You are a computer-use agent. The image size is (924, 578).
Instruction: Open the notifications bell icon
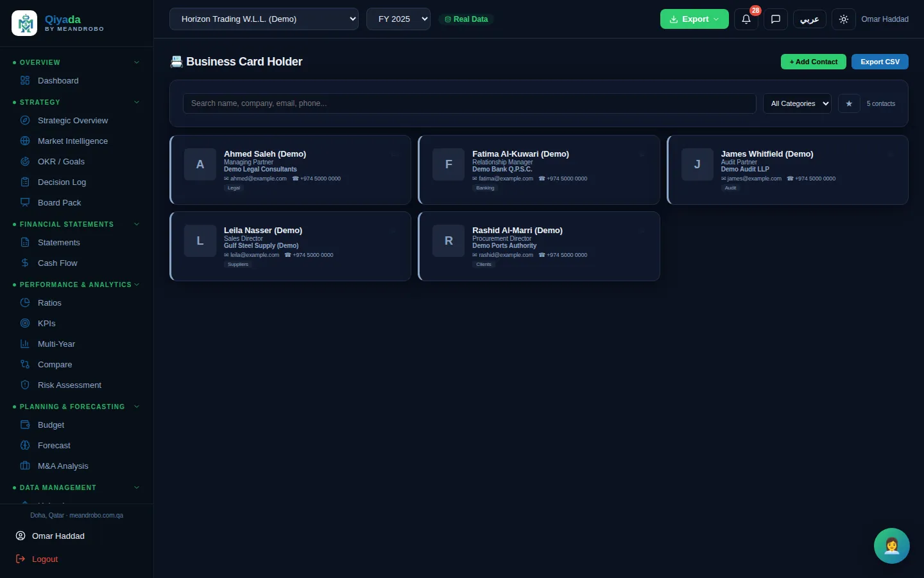[x=746, y=19]
